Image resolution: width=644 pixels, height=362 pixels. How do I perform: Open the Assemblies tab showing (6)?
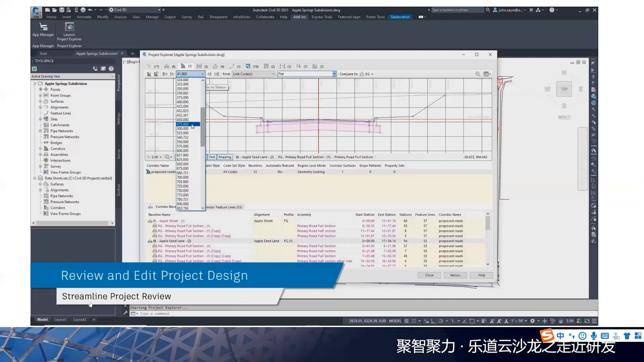coord(170,66)
